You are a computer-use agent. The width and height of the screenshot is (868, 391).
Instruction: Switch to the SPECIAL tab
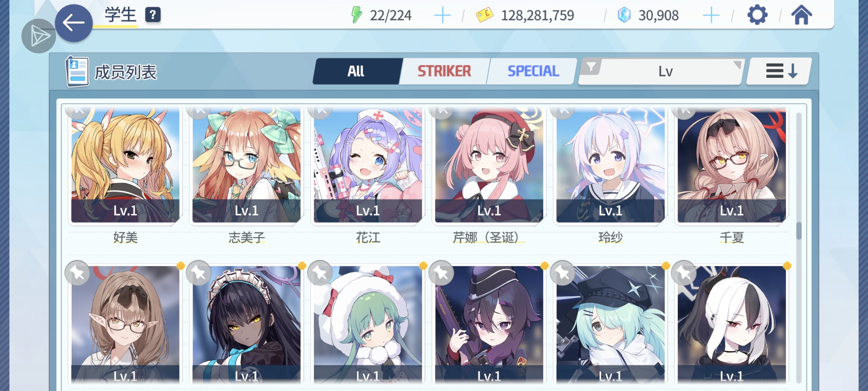(x=533, y=71)
